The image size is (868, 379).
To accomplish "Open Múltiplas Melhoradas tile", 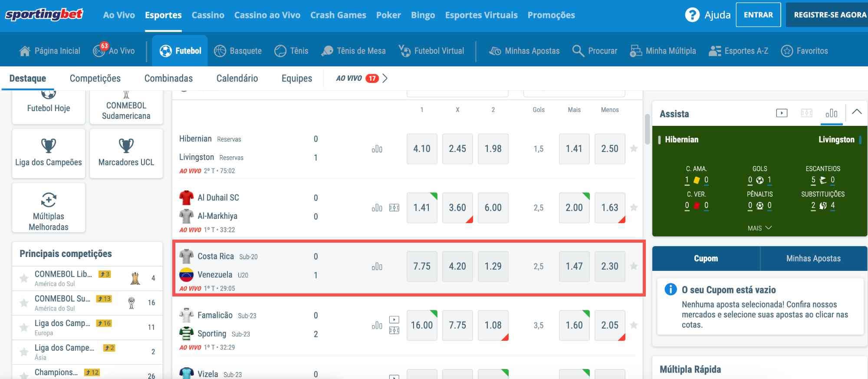I will (49, 208).
